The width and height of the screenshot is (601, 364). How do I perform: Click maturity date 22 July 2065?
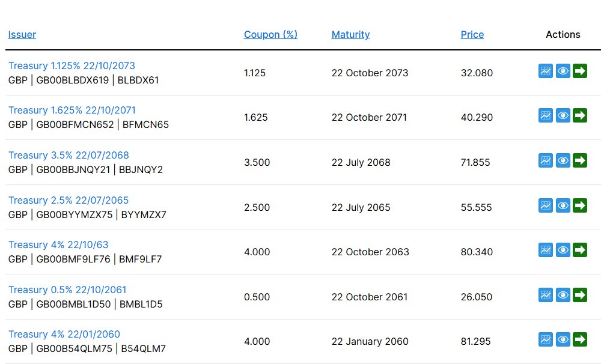(x=361, y=207)
